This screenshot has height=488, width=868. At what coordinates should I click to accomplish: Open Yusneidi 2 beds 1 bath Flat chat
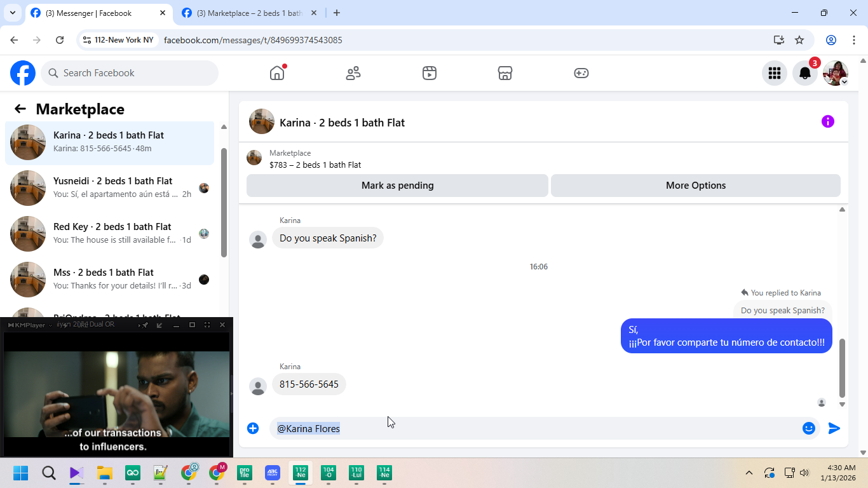(x=110, y=187)
